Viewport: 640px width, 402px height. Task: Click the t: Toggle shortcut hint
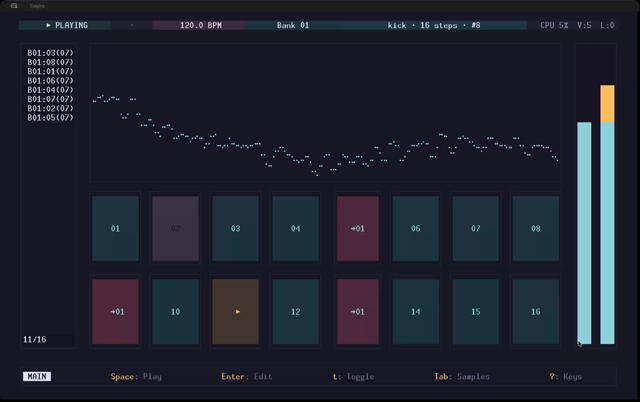(353, 376)
